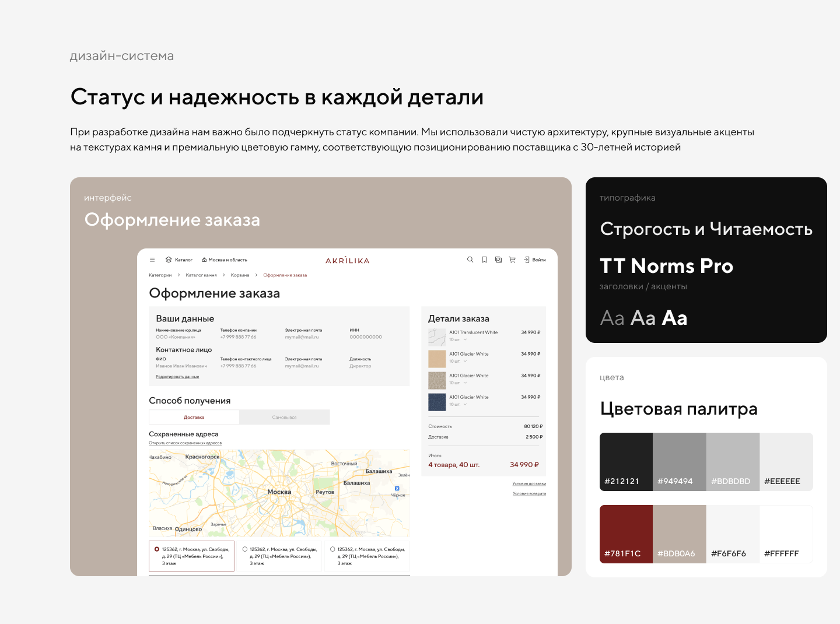Click the red 34 990 ₽ total under Итого

click(x=524, y=465)
